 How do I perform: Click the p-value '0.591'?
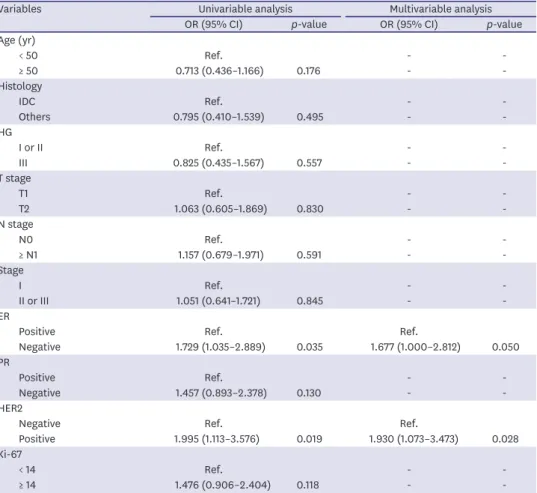pos(309,255)
